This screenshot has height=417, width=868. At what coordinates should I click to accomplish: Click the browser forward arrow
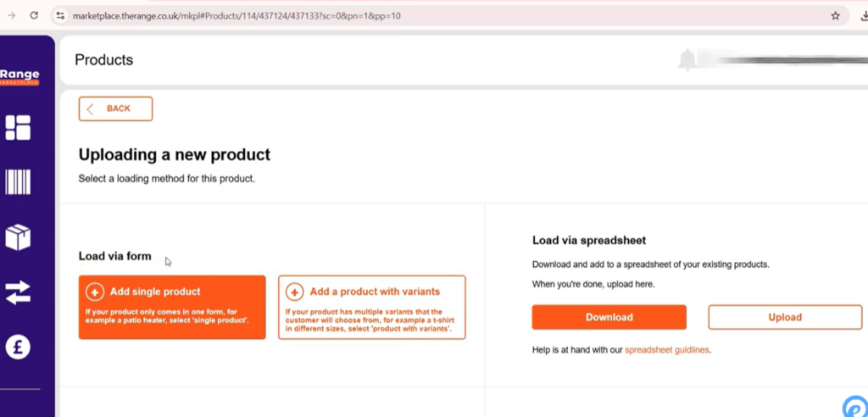point(11,15)
